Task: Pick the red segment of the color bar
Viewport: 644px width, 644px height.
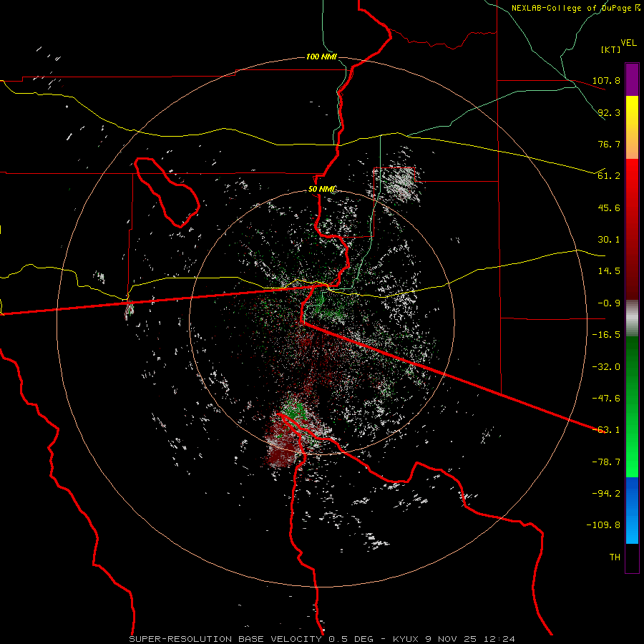Action: coord(632,229)
